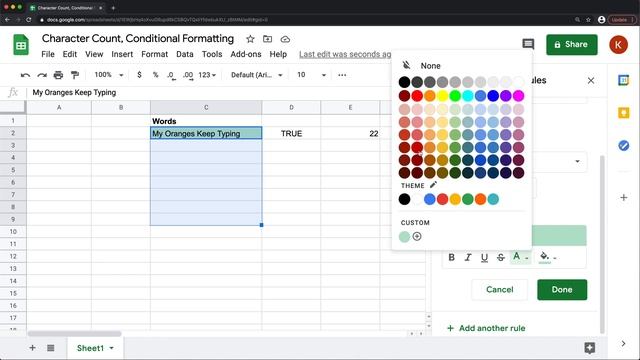The height and width of the screenshot is (360, 640).
Task: Select the light green custom swatch
Action: click(x=404, y=237)
